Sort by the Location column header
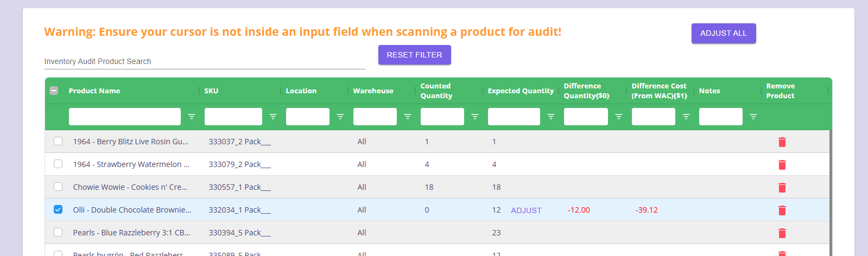 pyautogui.click(x=301, y=91)
